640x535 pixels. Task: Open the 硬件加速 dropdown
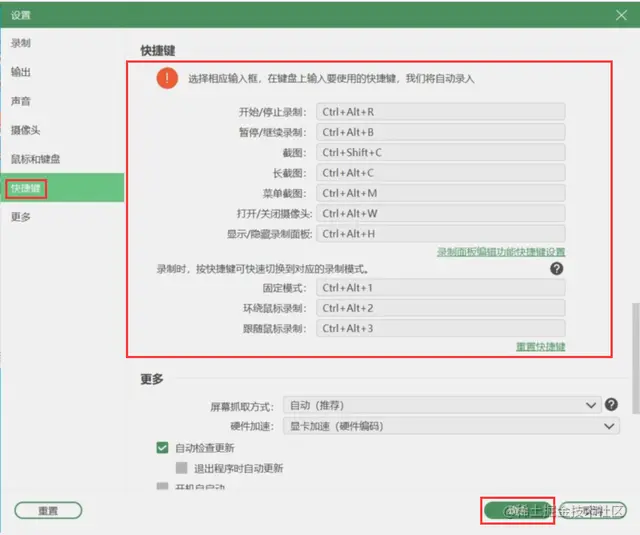[451, 426]
